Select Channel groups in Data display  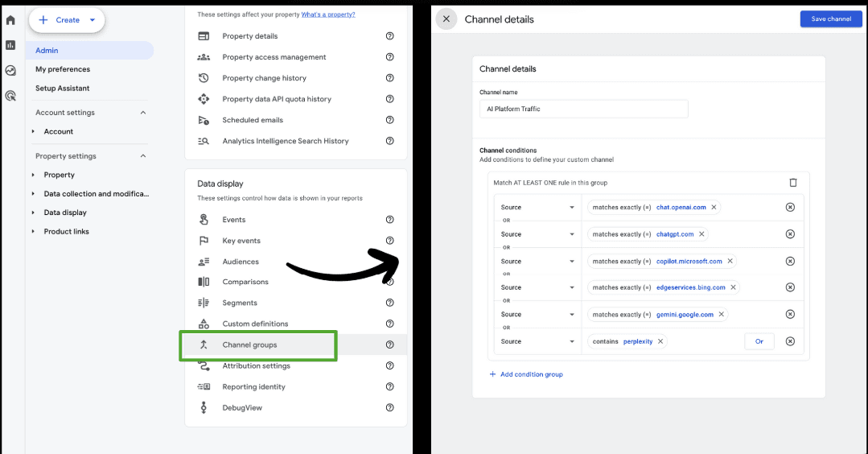pyautogui.click(x=249, y=345)
